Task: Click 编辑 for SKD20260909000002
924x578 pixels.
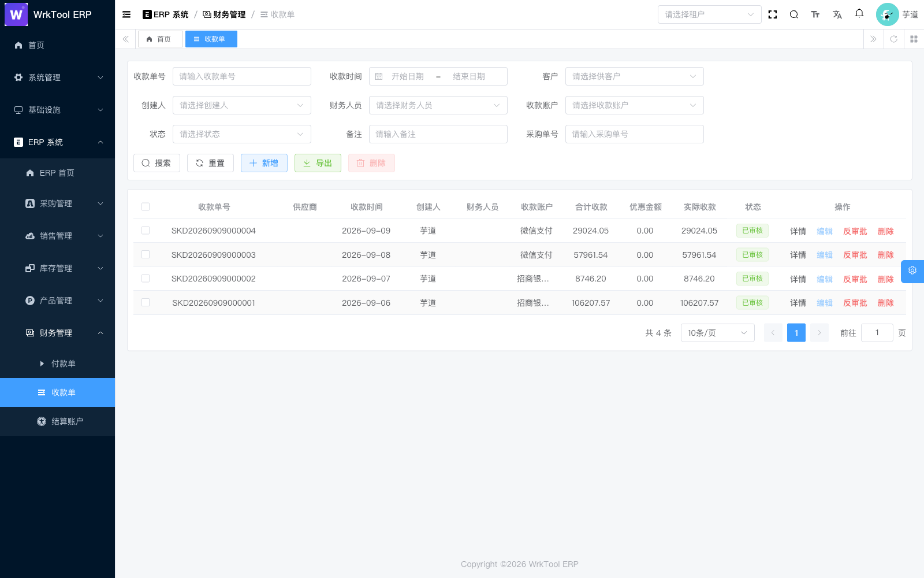Action: pos(825,279)
